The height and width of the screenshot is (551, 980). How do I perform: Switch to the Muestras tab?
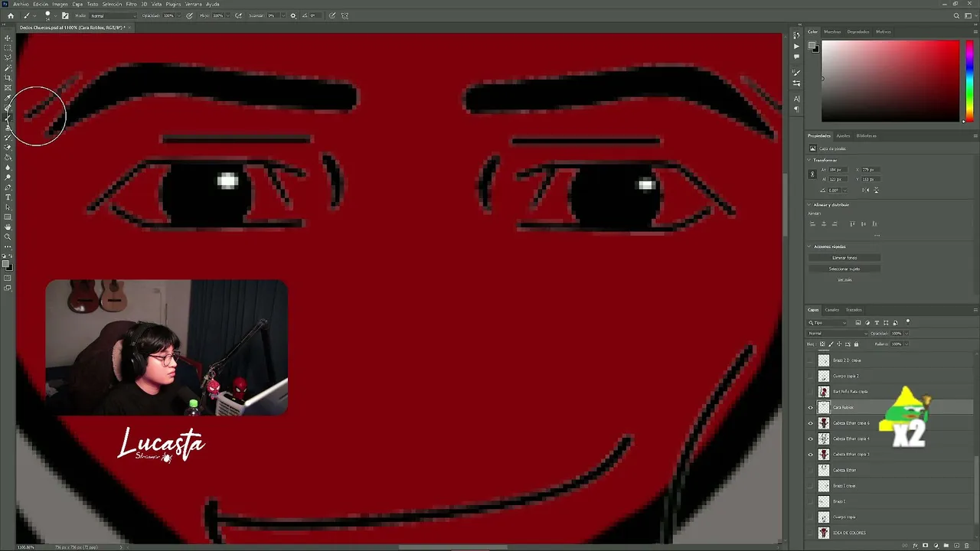(x=832, y=31)
